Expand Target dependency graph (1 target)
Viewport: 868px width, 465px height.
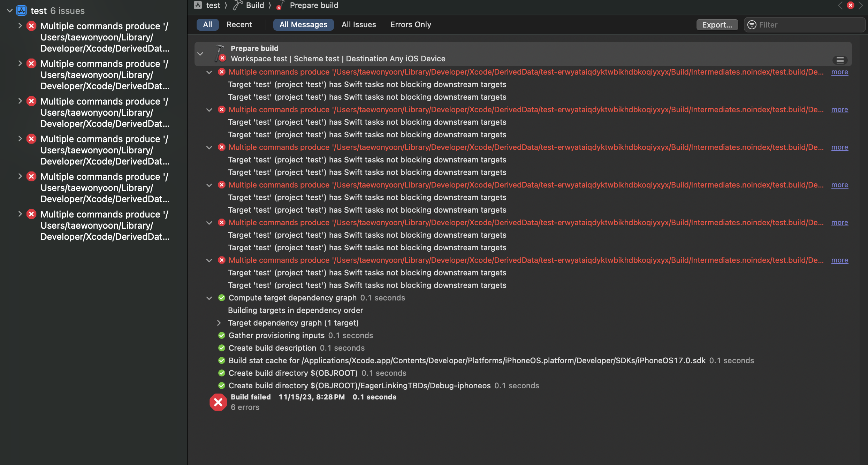coord(219,323)
